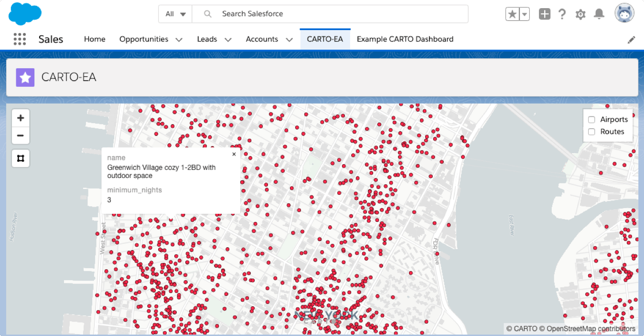Screen dimensions: 644x336
Task: Click the search magnifier icon
Action: tap(208, 14)
